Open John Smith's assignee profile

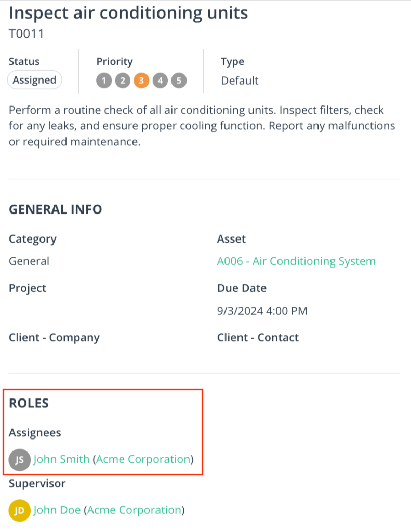[61, 459]
